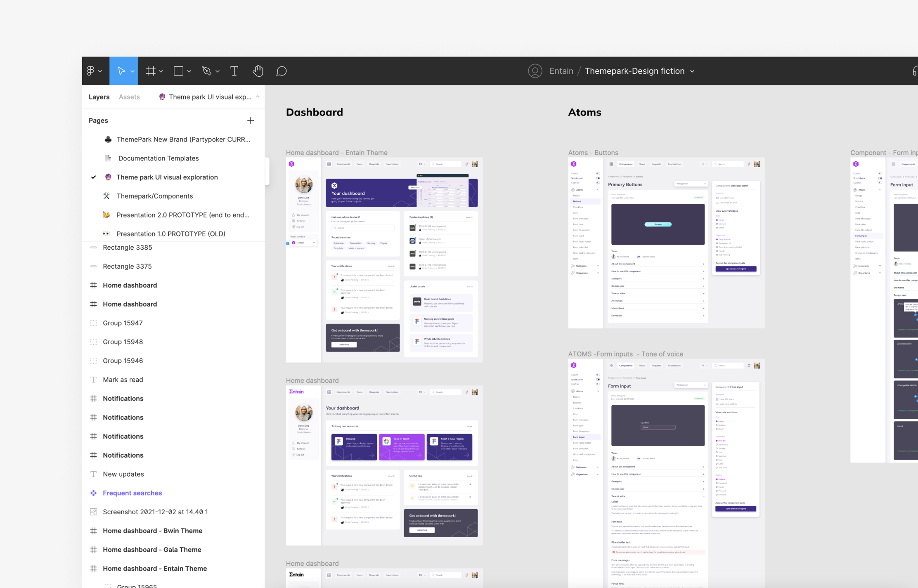The image size is (918, 588).
Task: Click the Entain project link
Action: (561, 71)
